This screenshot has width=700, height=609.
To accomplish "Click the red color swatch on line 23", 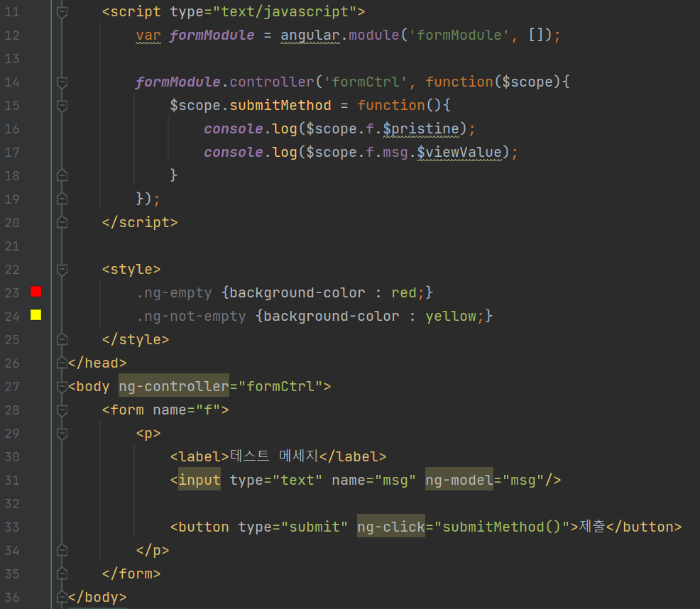I will click(35, 292).
